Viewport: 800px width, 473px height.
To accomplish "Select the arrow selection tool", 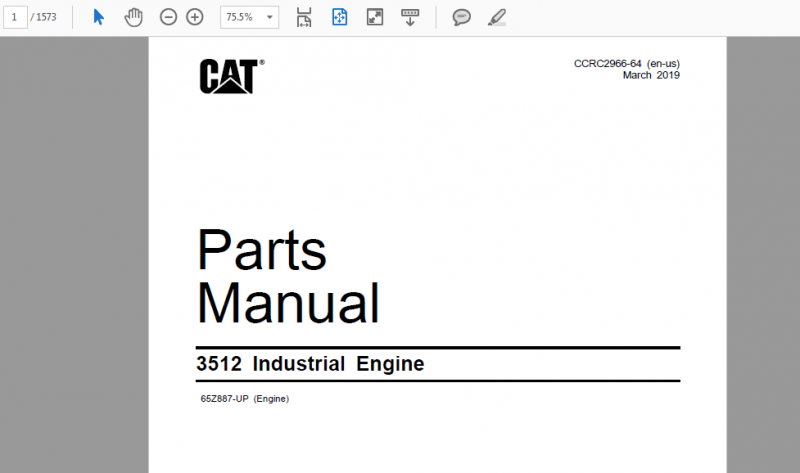I will click(98, 17).
